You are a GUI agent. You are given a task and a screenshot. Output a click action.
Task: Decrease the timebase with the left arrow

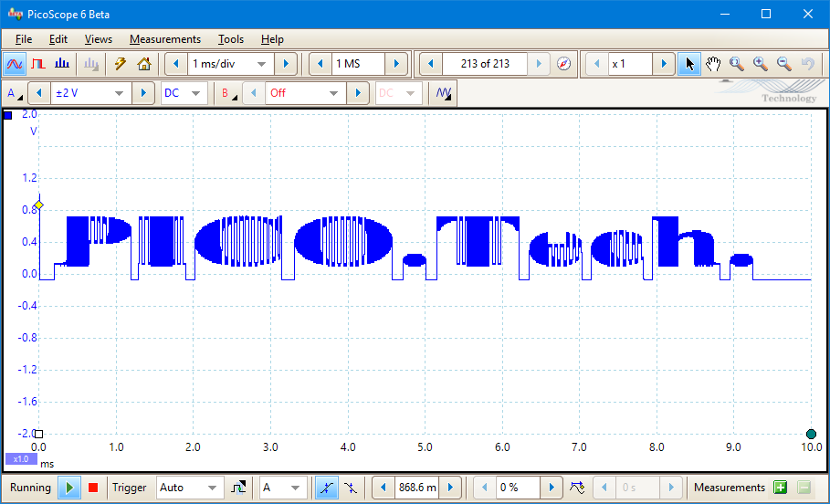(x=176, y=64)
